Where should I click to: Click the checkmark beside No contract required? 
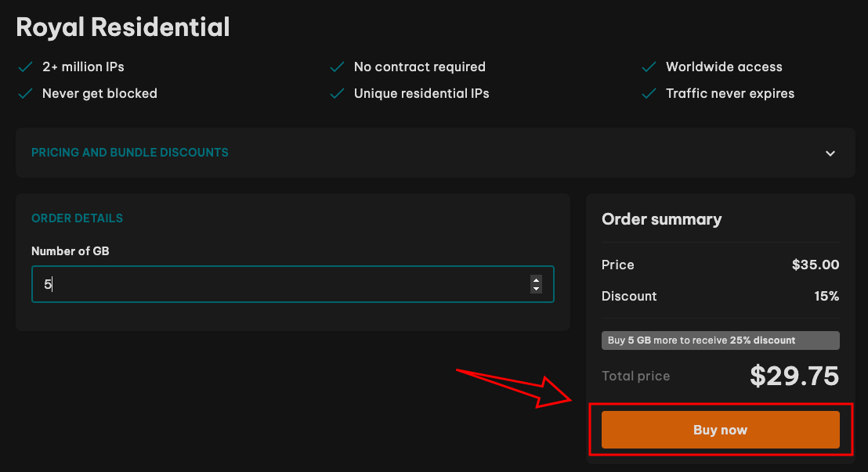(337, 67)
